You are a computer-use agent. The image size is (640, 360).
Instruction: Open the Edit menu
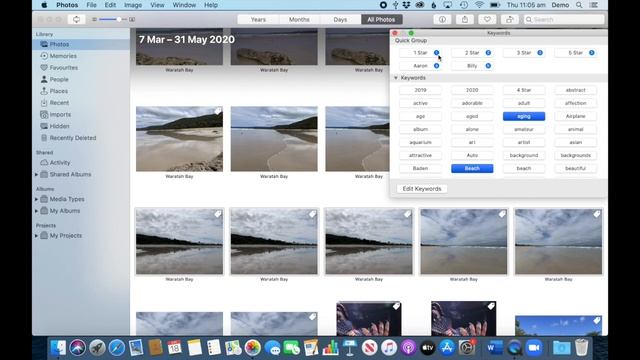click(x=110, y=5)
